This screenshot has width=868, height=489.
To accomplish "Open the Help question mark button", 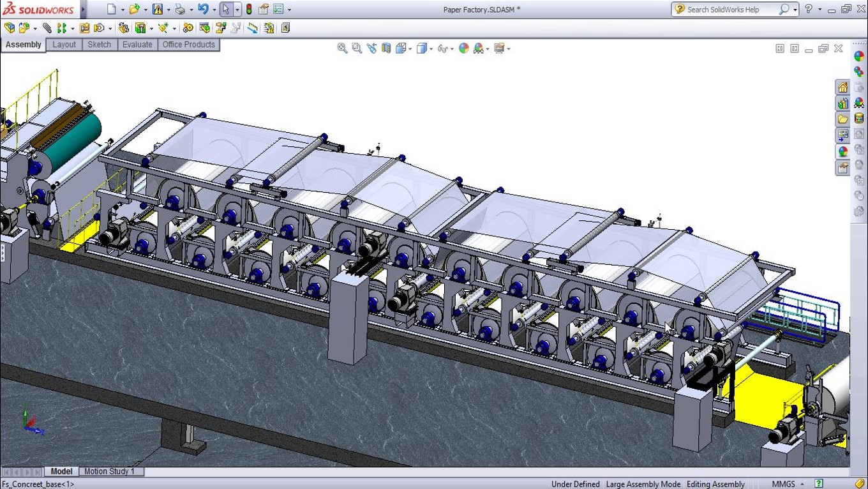I will (809, 10).
